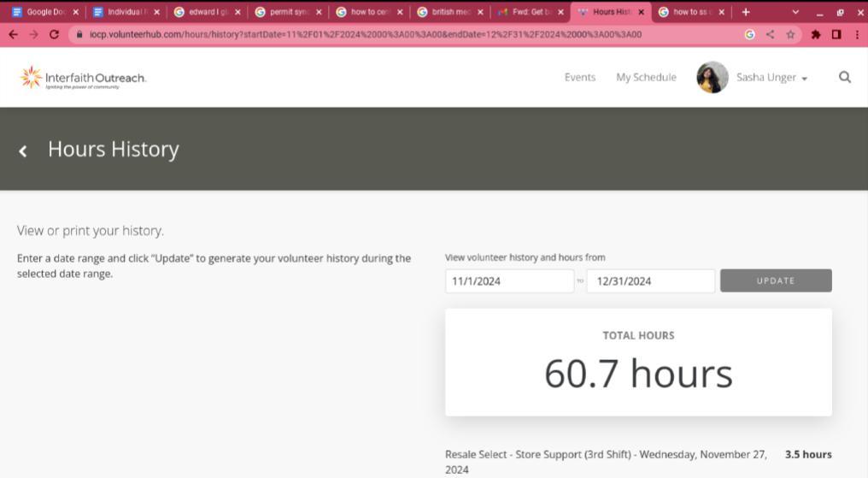The width and height of the screenshot is (868, 478).
Task: Click the "View or print your history." text
Action: pos(91,230)
